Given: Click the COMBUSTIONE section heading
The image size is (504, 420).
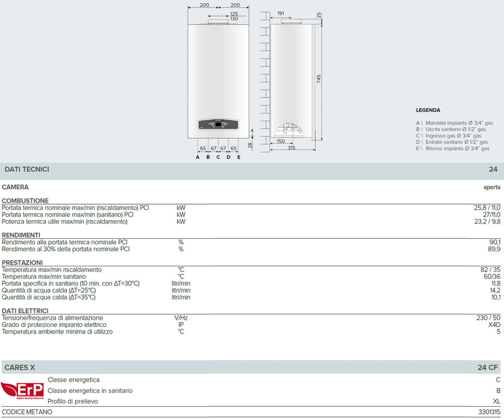Looking at the screenshot, I should coord(25,201).
